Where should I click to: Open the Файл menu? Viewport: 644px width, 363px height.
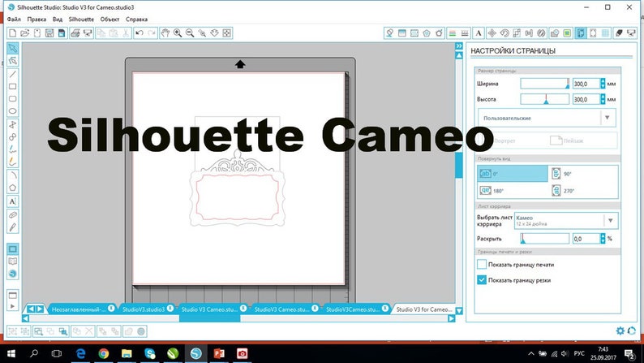pos(14,19)
